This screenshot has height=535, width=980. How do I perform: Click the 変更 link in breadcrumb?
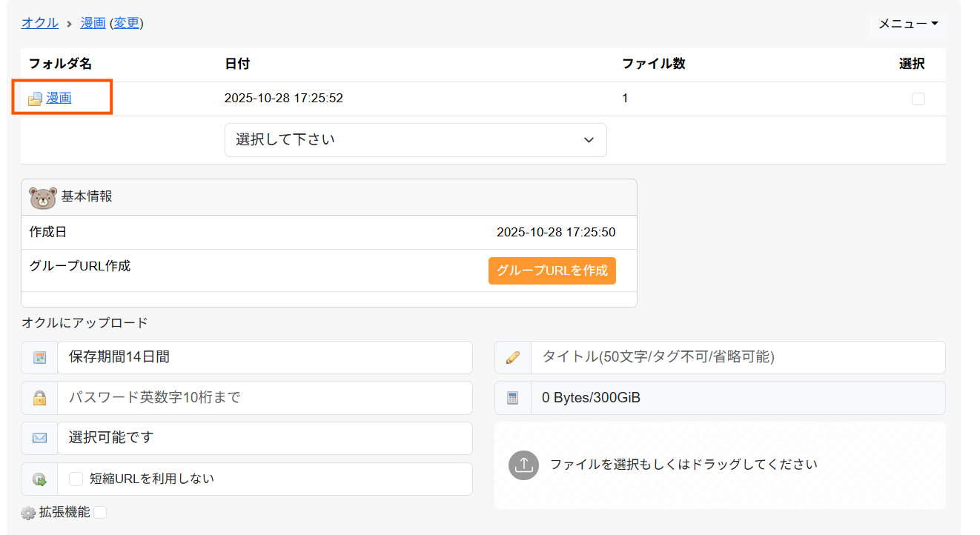pos(126,23)
